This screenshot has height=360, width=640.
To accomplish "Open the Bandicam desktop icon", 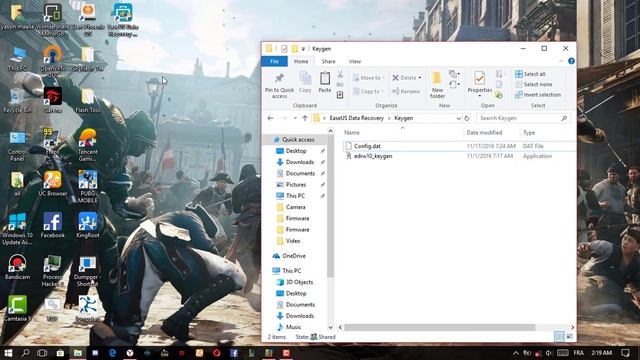I will coord(17,267).
